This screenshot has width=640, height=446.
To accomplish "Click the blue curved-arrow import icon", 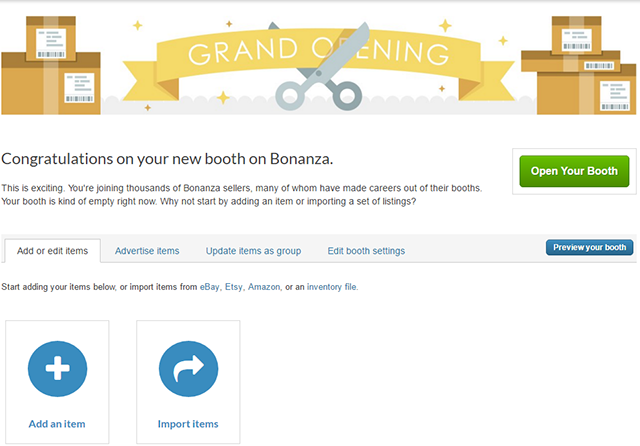I will point(188,371).
